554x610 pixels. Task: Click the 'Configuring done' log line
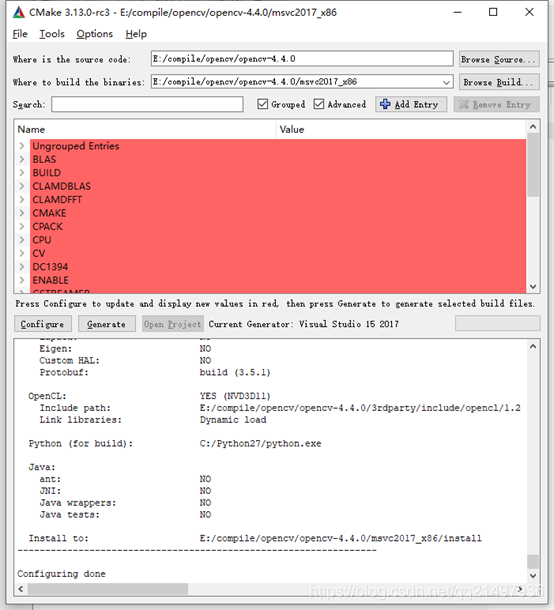click(61, 574)
